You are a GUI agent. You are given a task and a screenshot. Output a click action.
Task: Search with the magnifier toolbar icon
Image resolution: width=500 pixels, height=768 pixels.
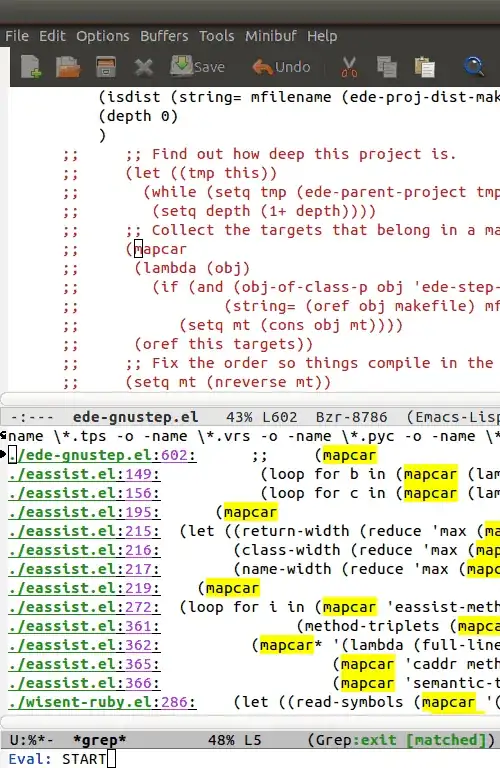pos(474,67)
